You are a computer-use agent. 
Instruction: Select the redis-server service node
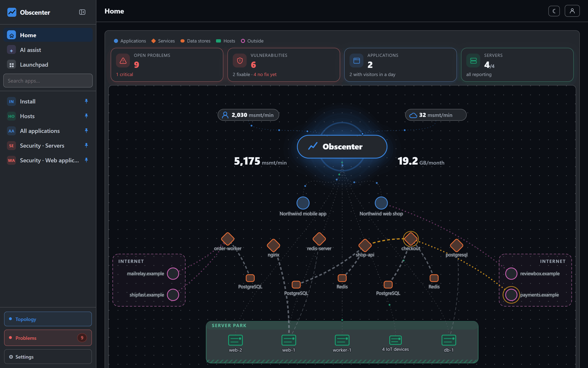coord(319,239)
